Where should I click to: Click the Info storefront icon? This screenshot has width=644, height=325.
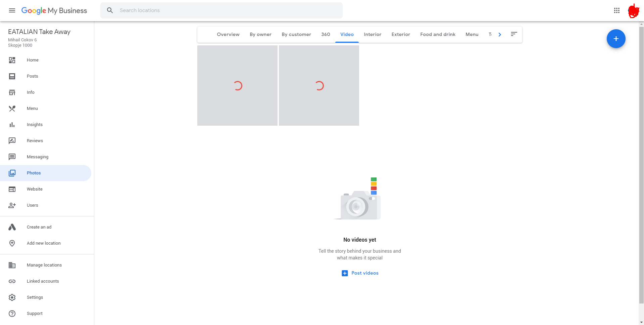click(12, 92)
